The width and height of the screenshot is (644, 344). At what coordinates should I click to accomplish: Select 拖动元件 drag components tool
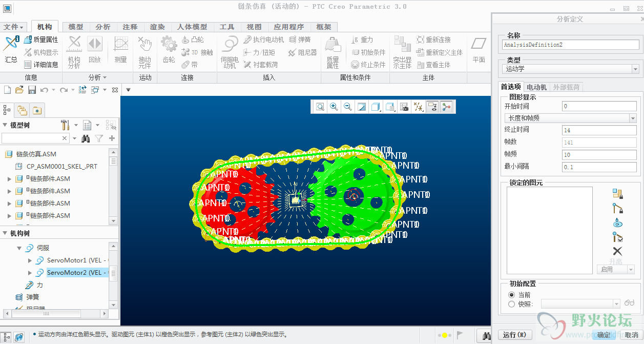click(x=145, y=52)
